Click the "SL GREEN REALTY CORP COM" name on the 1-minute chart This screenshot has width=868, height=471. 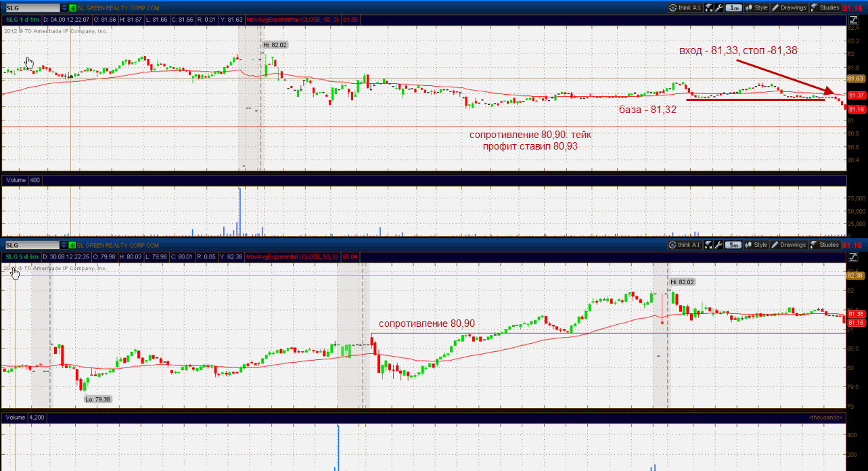coord(118,7)
